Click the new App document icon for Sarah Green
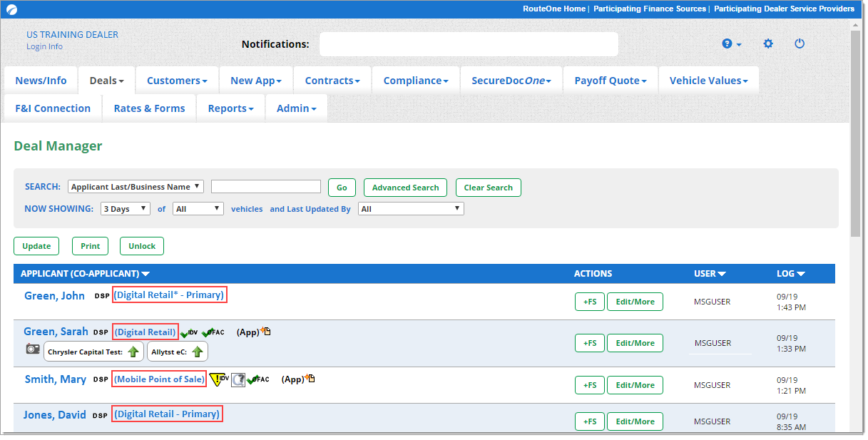 [265, 331]
